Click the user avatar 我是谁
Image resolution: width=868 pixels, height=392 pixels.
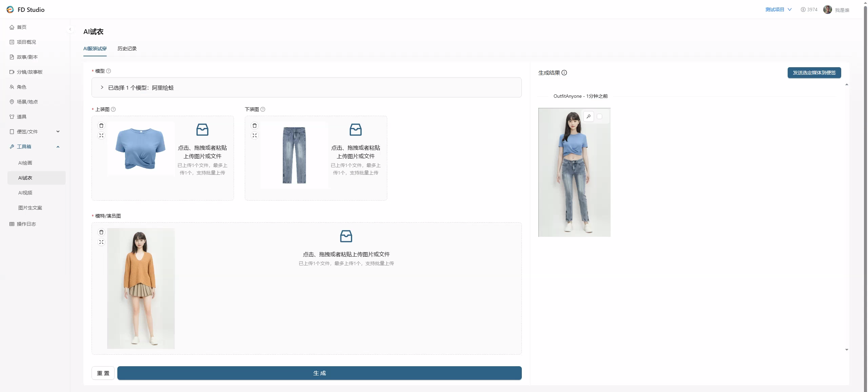pyautogui.click(x=828, y=10)
